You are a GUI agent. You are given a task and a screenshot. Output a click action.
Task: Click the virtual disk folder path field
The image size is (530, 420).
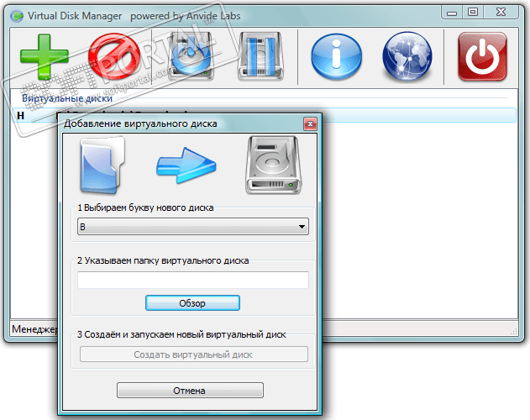193,280
